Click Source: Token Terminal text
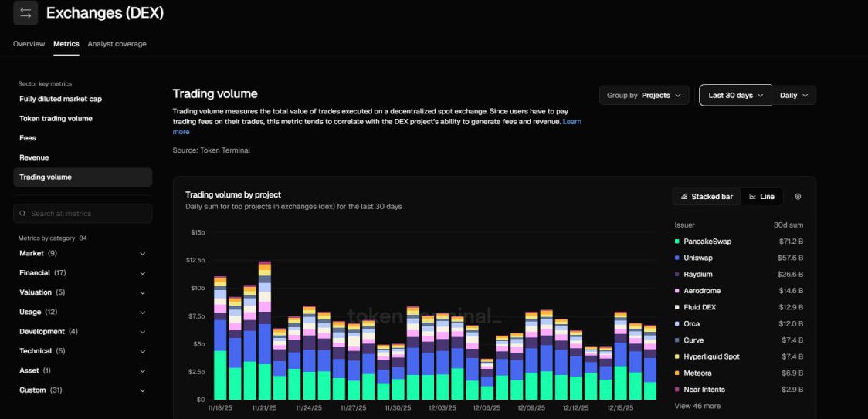 coord(212,150)
